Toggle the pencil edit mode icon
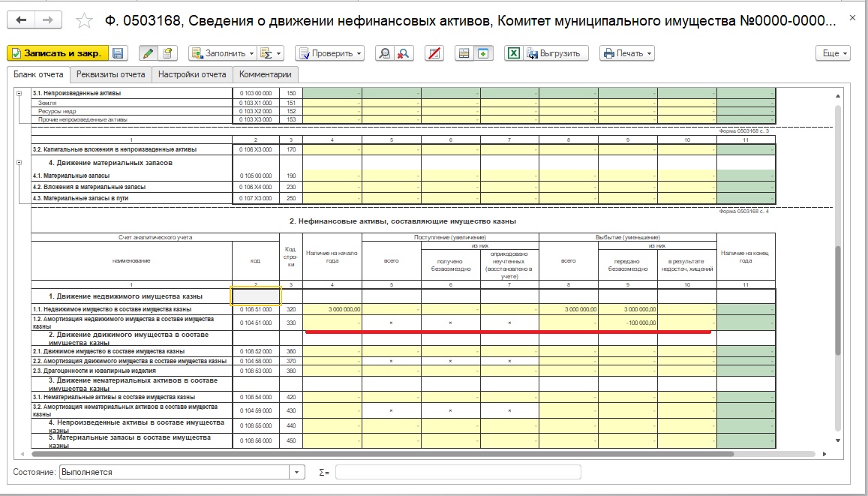 149,53
